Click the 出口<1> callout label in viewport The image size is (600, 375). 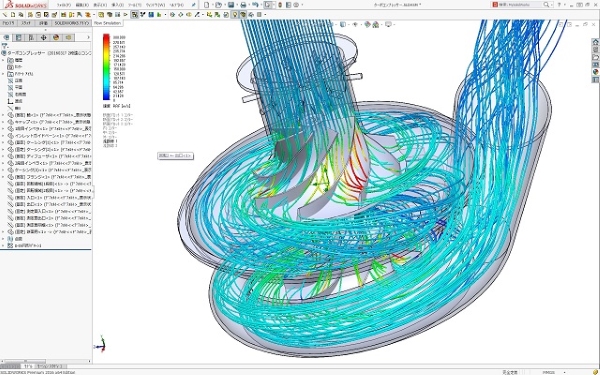[176, 156]
